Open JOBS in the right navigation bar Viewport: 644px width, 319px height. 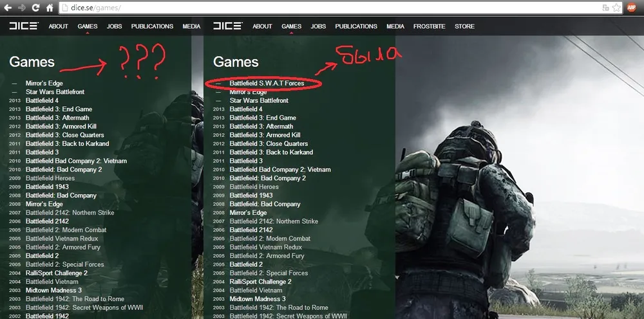pyautogui.click(x=318, y=26)
